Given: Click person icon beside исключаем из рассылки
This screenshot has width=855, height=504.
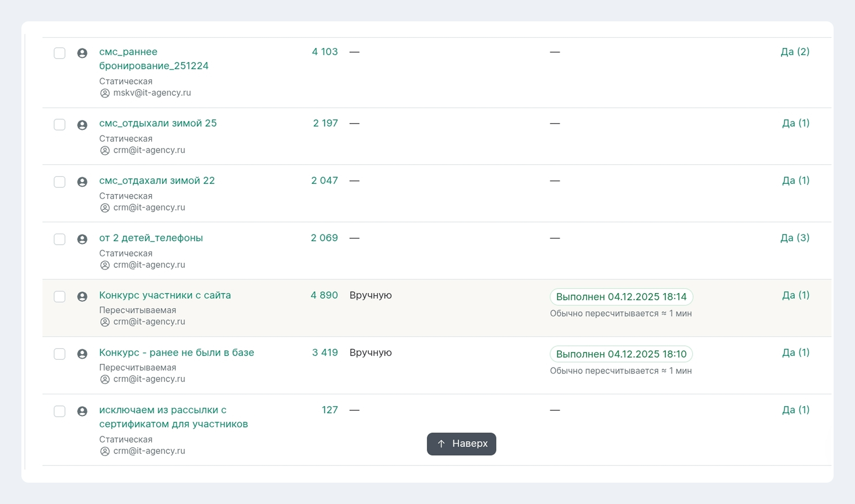Looking at the screenshot, I should coord(82,411).
